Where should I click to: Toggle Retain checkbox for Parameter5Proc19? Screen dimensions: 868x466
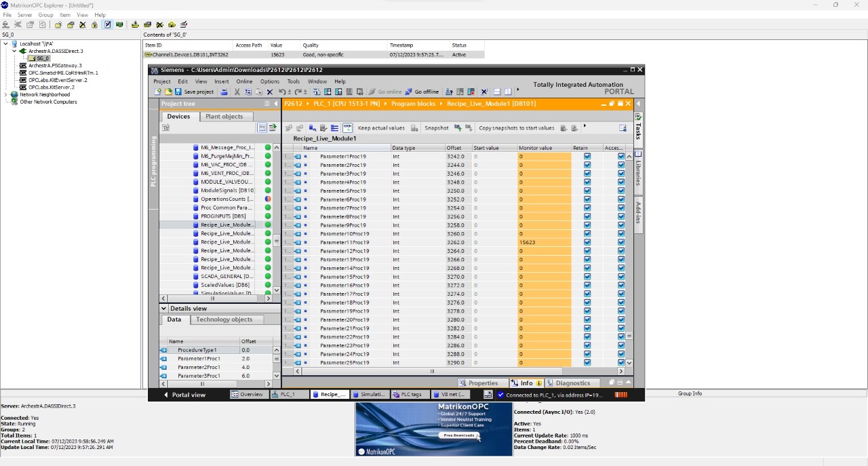tap(587, 191)
